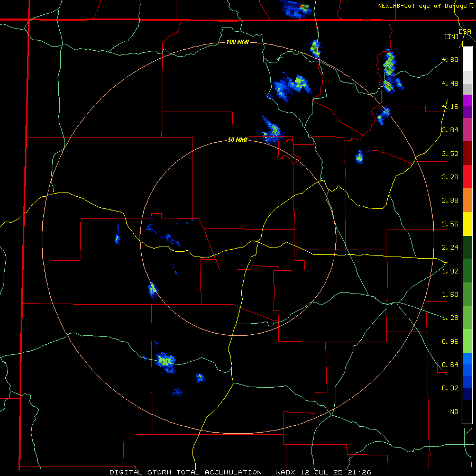Select the 2.88 legend value

[x=450, y=200]
